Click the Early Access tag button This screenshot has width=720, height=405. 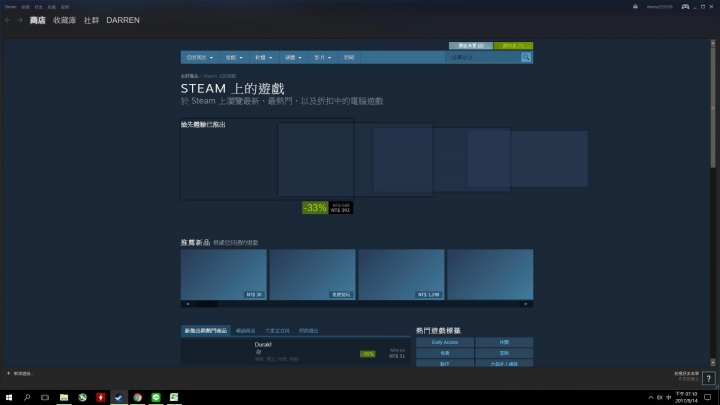(x=445, y=342)
